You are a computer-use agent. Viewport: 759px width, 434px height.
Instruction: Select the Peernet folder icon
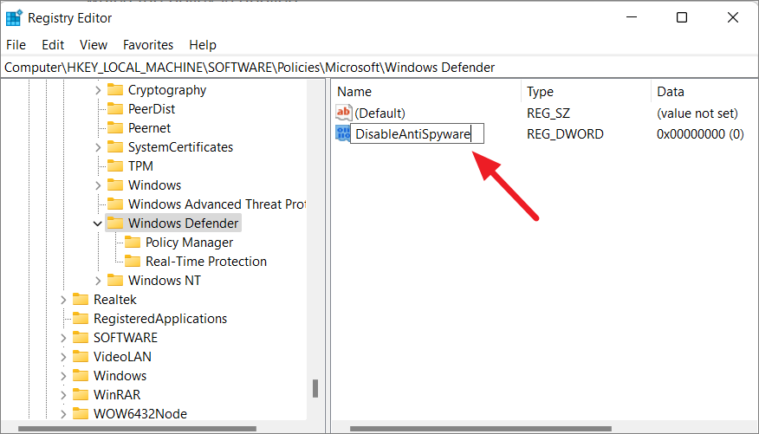(115, 128)
